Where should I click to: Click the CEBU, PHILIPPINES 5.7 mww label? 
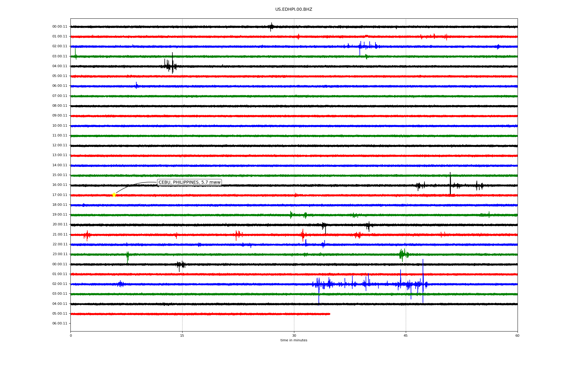[189, 182]
